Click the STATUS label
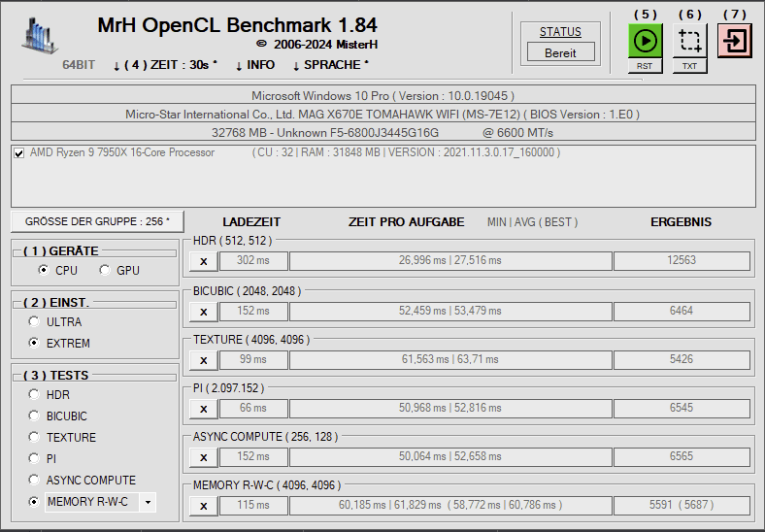The height and width of the screenshot is (532, 765). (x=560, y=32)
